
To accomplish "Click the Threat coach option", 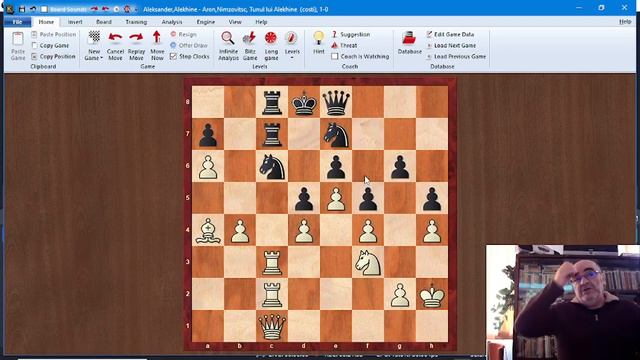I will tap(344, 45).
